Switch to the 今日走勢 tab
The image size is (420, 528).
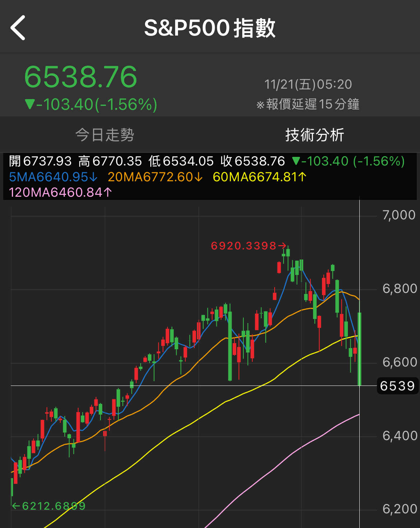pyautogui.click(x=105, y=135)
